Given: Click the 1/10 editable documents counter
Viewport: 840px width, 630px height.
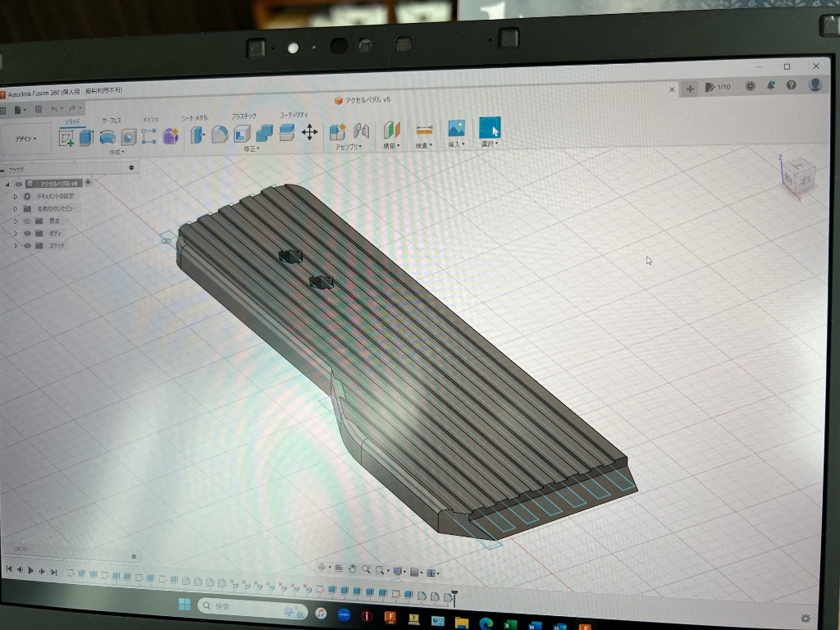Looking at the screenshot, I should 718,87.
